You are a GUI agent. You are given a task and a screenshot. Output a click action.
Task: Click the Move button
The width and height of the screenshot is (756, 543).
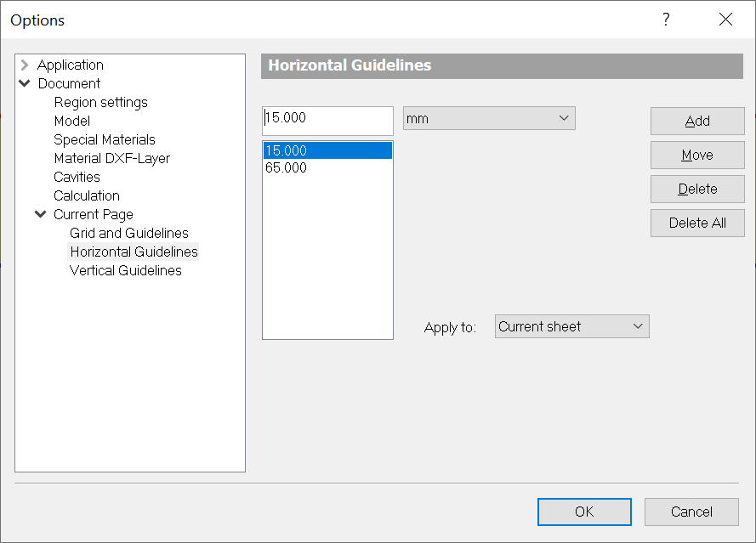coord(697,156)
